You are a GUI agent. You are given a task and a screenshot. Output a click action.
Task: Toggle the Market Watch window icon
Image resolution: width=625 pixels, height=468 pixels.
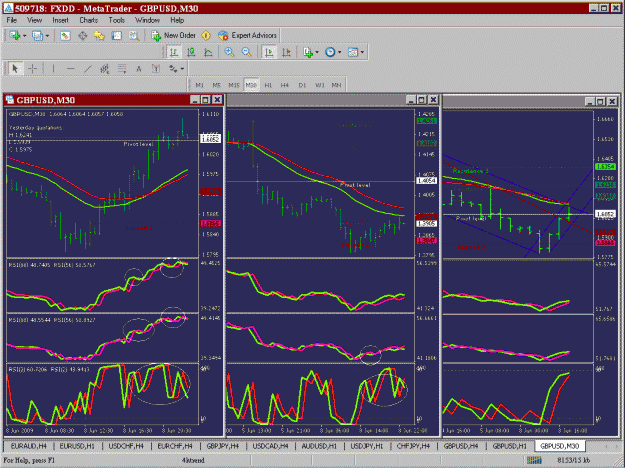tap(65, 36)
